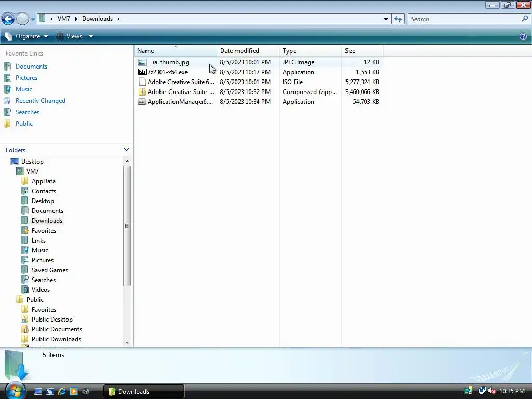Click the 3,460,066 KB size cell
This screenshot has height=399, width=532.
pyautogui.click(x=362, y=92)
